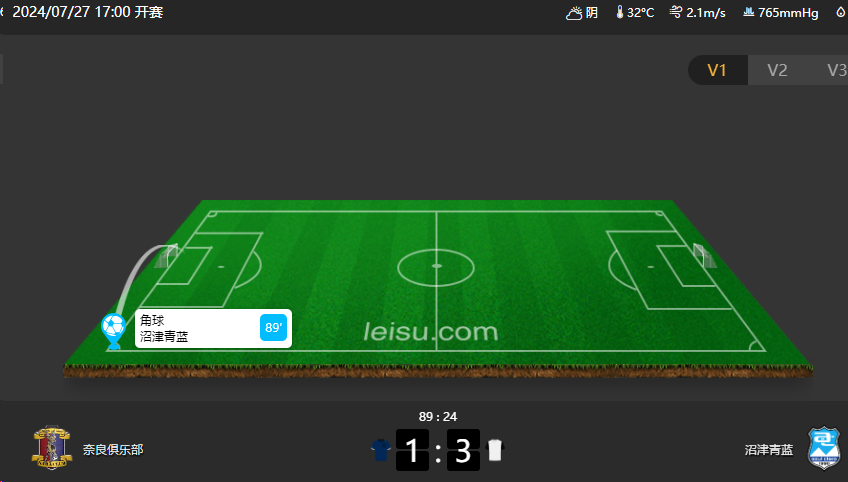Click the soccer ball location marker
Image resolution: width=848 pixels, height=482 pixels.
[x=114, y=331]
